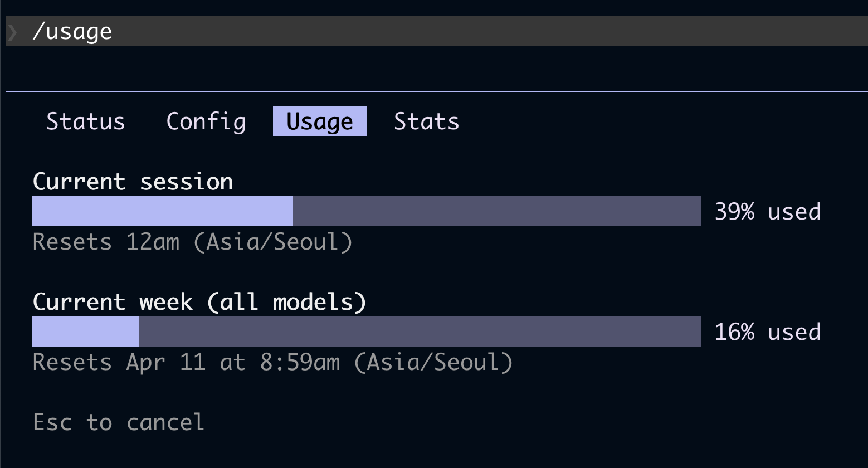The height and width of the screenshot is (468, 868).
Task: Click the '39% used' value
Action: tap(768, 212)
